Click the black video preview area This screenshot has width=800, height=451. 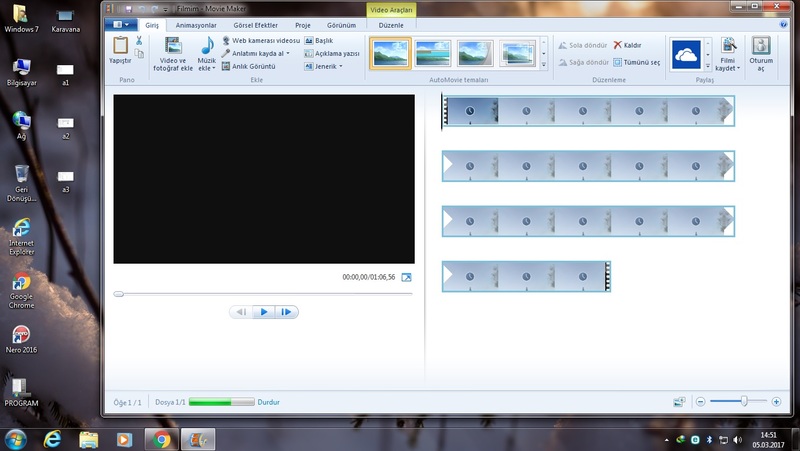(264, 179)
